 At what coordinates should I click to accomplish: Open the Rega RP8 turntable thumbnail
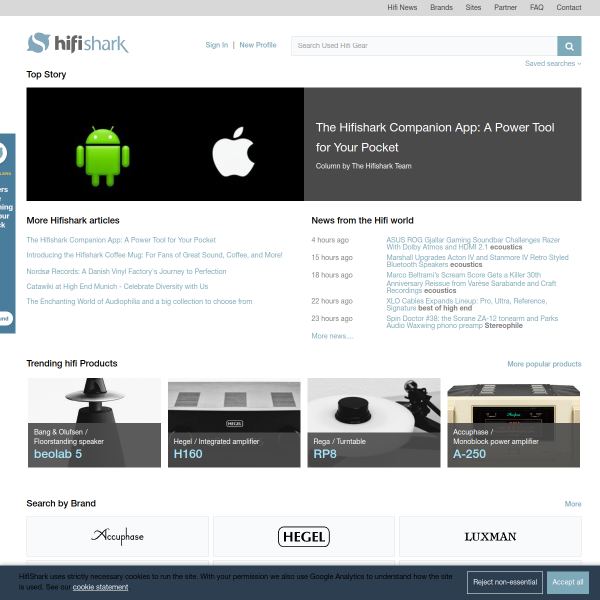[x=374, y=423]
